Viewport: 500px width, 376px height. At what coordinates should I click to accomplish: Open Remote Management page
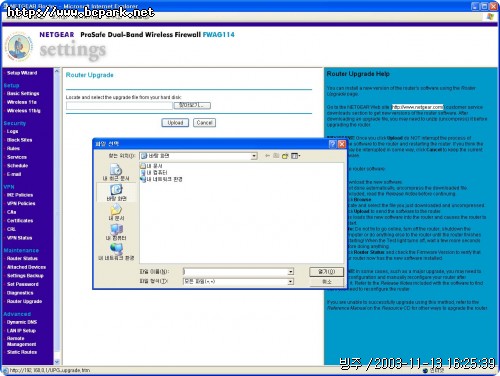pyautogui.click(x=21, y=341)
